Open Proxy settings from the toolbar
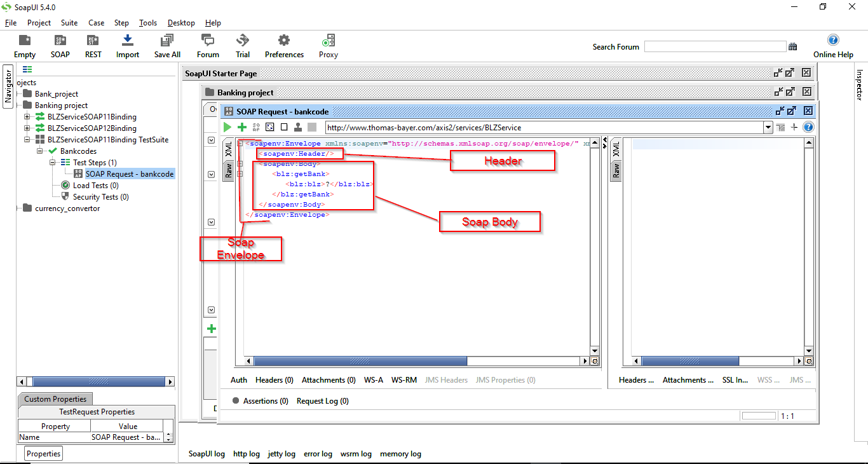Screen dimensions: 868x464 (328, 44)
